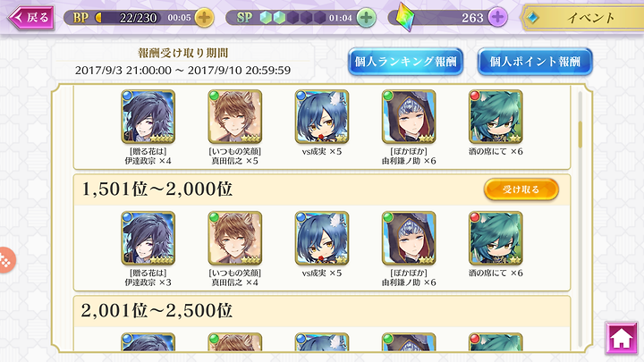Select 真田信之 ×4 card thumbnail
The height and width of the screenshot is (362, 644).
[x=235, y=238]
